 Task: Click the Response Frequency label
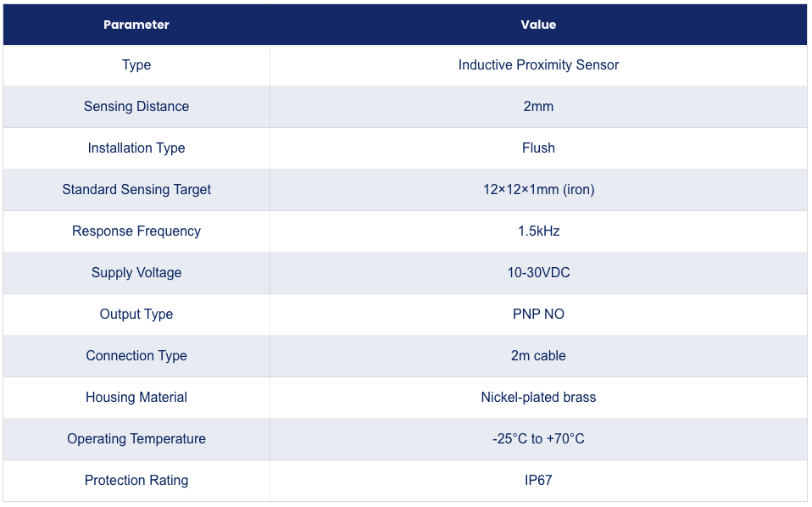click(136, 231)
